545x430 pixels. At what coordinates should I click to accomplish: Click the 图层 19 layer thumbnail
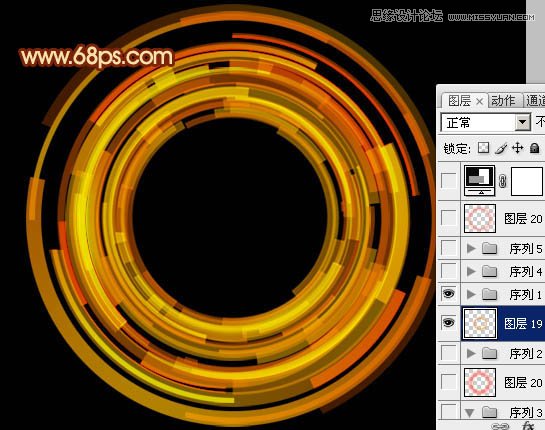click(480, 324)
